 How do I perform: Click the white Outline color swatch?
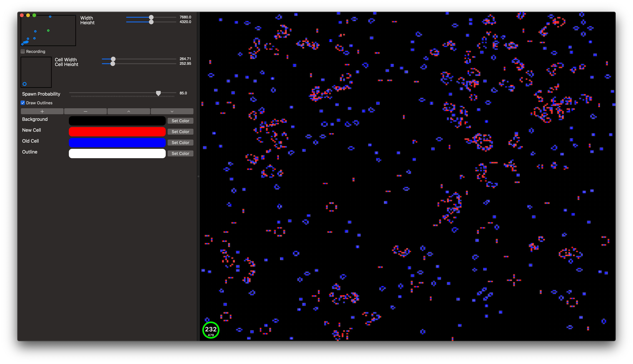pyautogui.click(x=117, y=154)
